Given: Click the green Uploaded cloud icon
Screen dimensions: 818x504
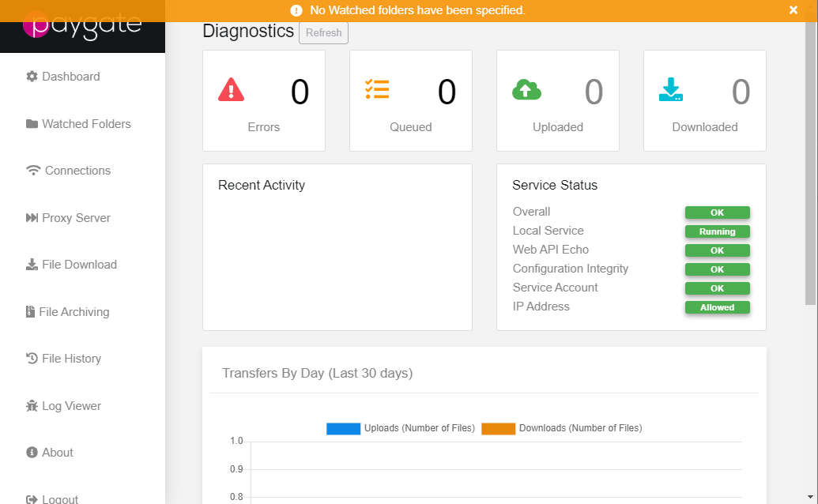Looking at the screenshot, I should (x=526, y=89).
